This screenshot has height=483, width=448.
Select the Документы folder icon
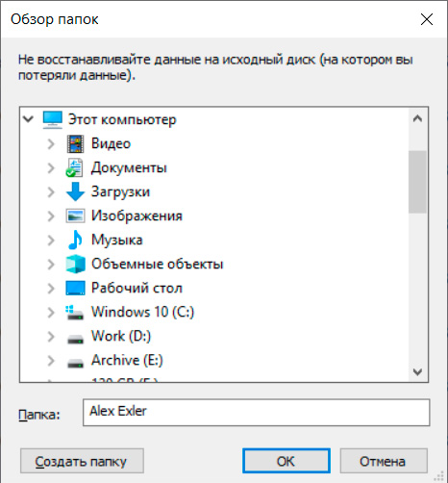click(x=75, y=167)
